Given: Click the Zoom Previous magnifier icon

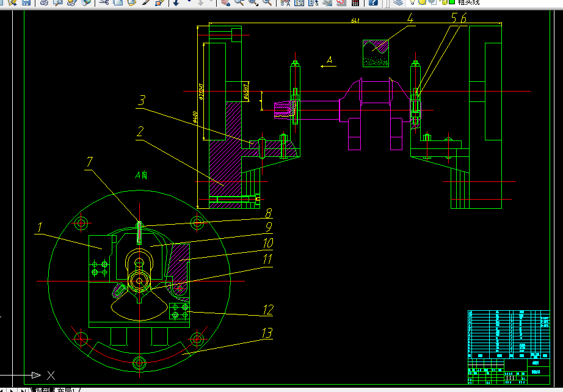Looking at the screenshot, I should 267,2.
